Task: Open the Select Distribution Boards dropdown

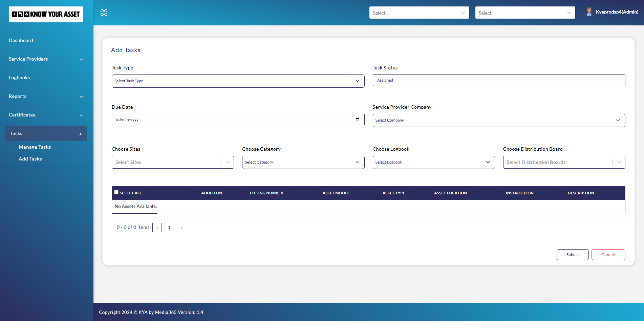Action: tap(564, 162)
